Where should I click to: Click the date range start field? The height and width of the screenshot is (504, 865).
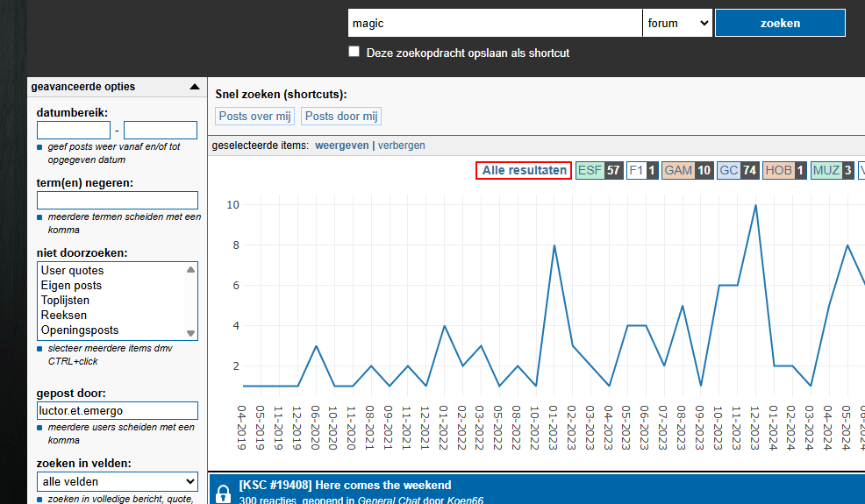point(74,130)
